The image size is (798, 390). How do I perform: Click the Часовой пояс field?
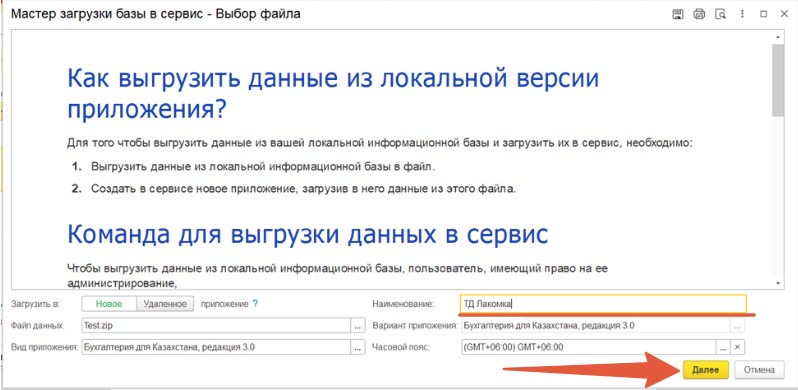point(588,347)
